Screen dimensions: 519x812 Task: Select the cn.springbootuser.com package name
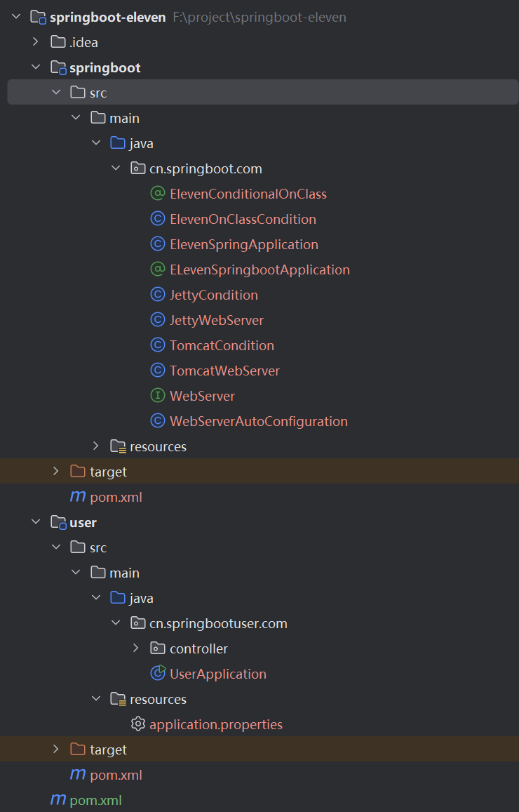pyautogui.click(x=218, y=623)
